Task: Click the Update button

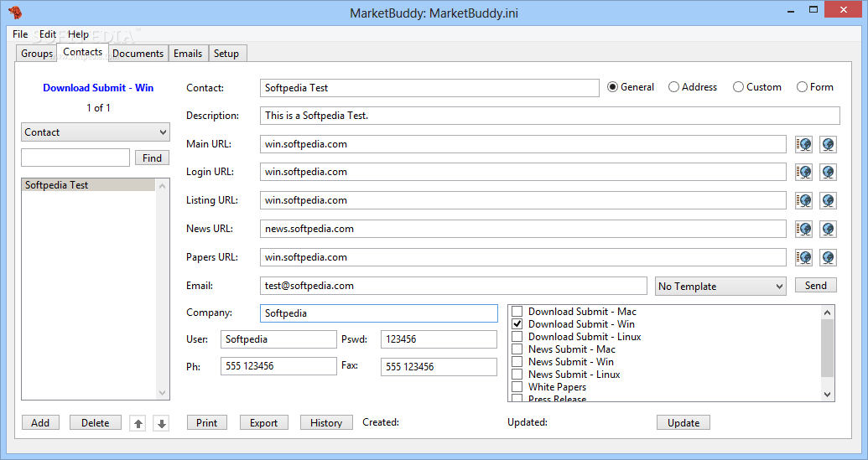Action: coord(683,423)
